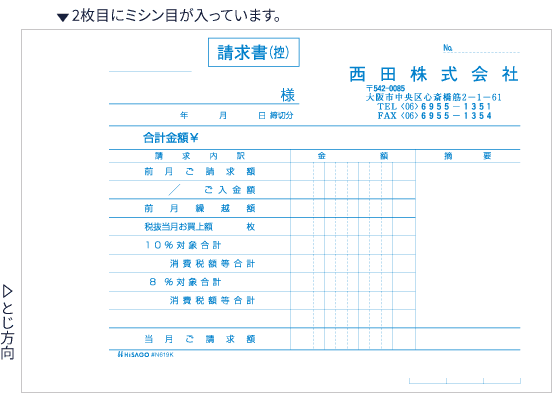
Task: Click the company name 西田株式会社
Action: click(x=434, y=74)
